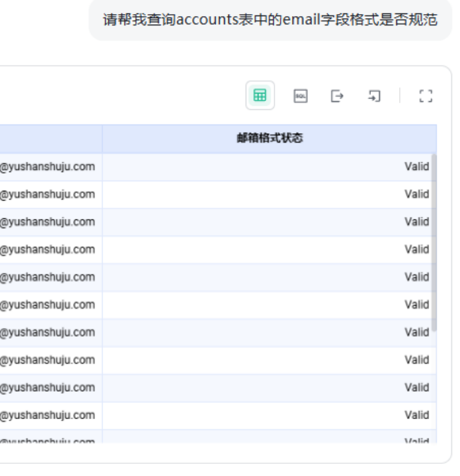Select the second row's Valid status cell
The image size is (460, 476).
pos(416,194)
